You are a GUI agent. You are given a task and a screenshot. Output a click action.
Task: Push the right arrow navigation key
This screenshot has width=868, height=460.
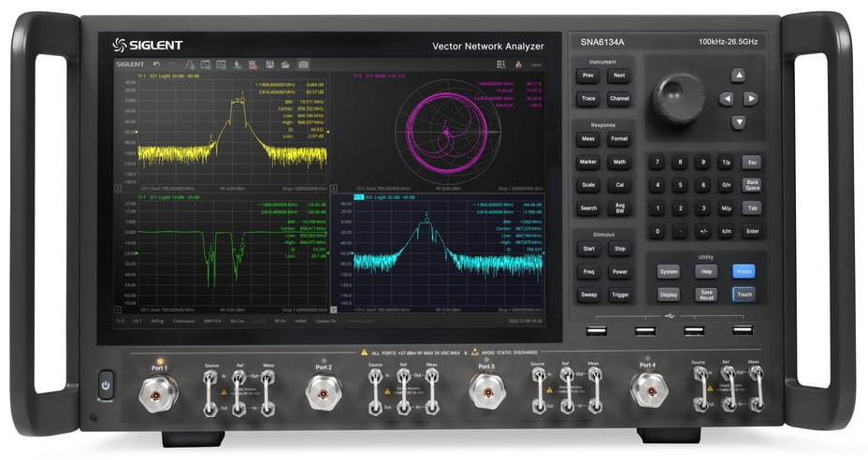click(750, 99)
